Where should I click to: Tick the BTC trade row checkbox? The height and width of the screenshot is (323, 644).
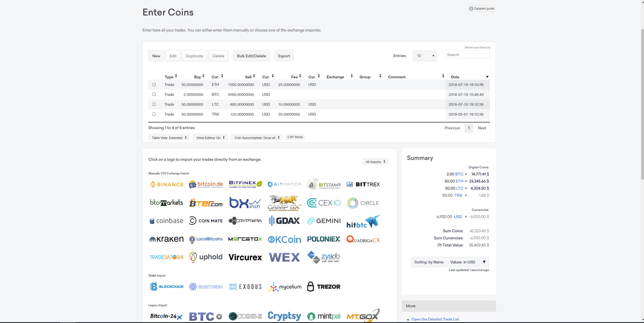pos(154,94)
